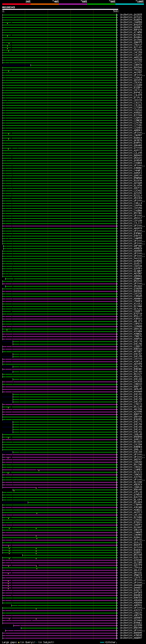Click the alignment bar for UniRef100_C9R5T8

(x=74, y=65)
